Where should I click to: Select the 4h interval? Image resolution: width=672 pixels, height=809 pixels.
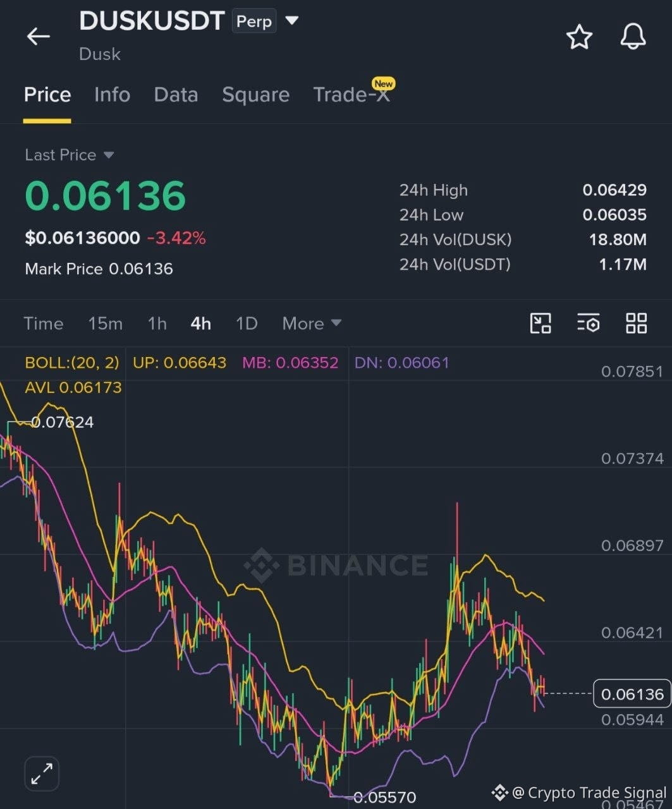(201, 324)
